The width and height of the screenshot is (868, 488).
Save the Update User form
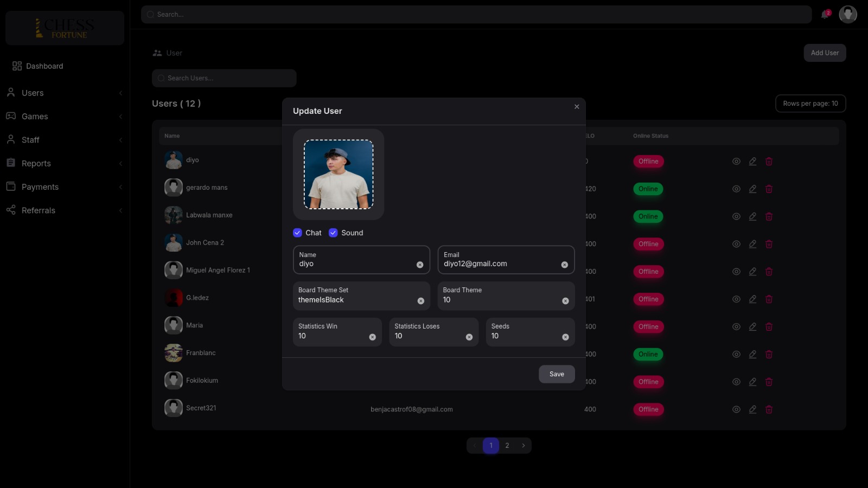[557, 374]
